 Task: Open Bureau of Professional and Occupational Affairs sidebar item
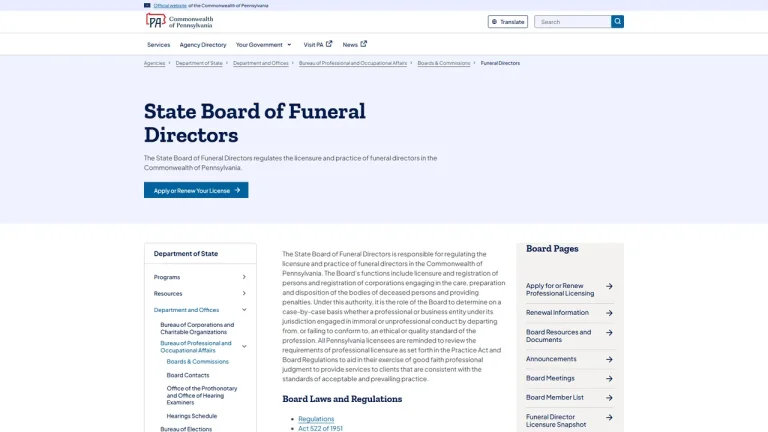(x=195, y=347)
